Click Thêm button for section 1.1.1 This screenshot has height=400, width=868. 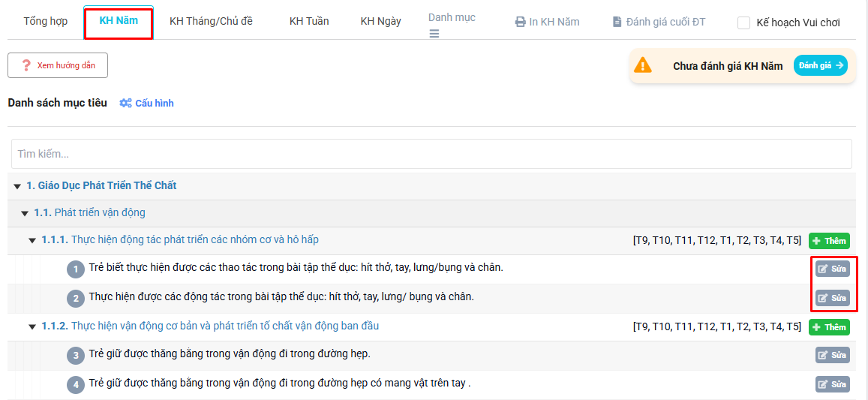829,241
